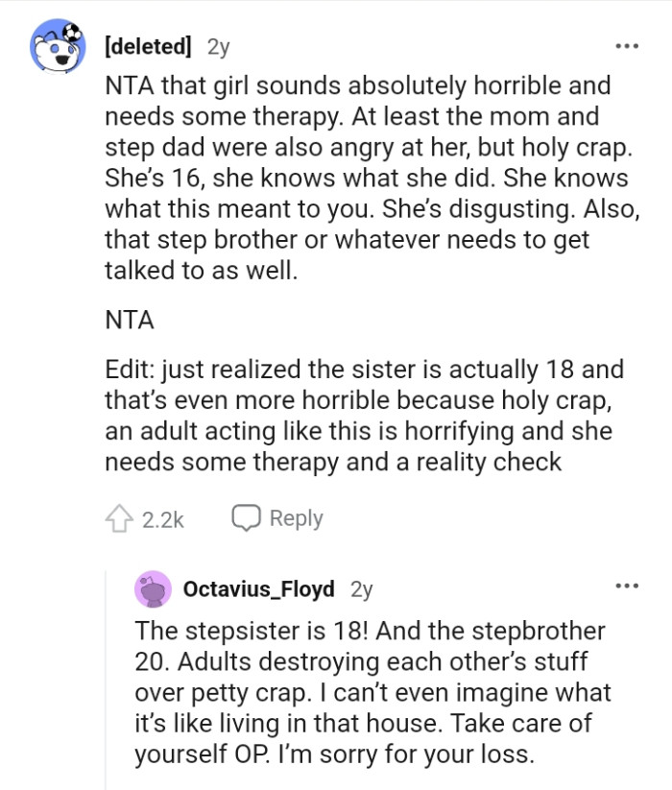Expand the overflow dropdown on the top comment
Image resolution: width=672 pixels, height=790 pixels.
[x=629, y=46]
